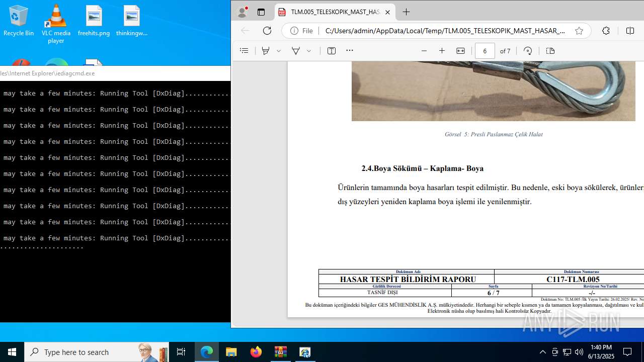Viewport: 644px width, 362px height.
Task: Close the TLM.005_TELESKOPIK_MAST PDF tab
Action: coord(387,12)
